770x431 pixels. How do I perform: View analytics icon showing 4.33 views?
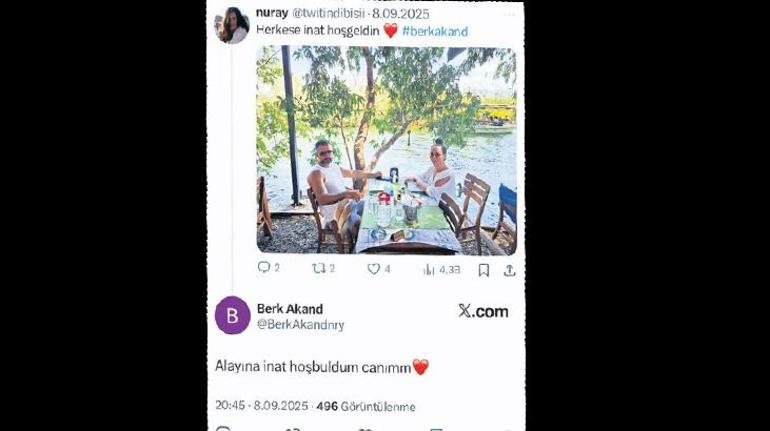point(429,269)
